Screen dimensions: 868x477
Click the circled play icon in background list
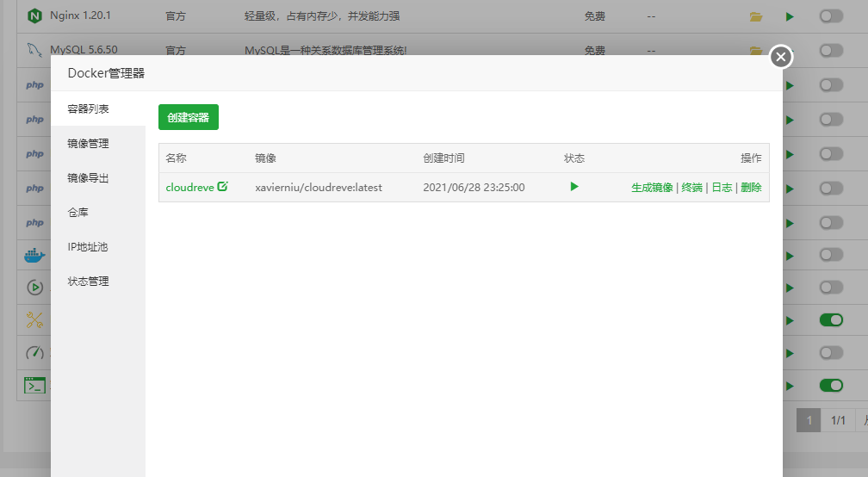(x=34, y=288)
